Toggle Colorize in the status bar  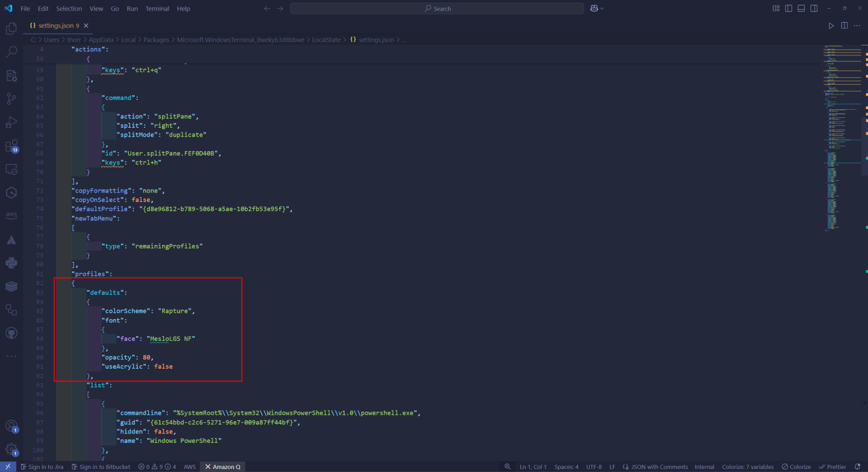(796, 467)
